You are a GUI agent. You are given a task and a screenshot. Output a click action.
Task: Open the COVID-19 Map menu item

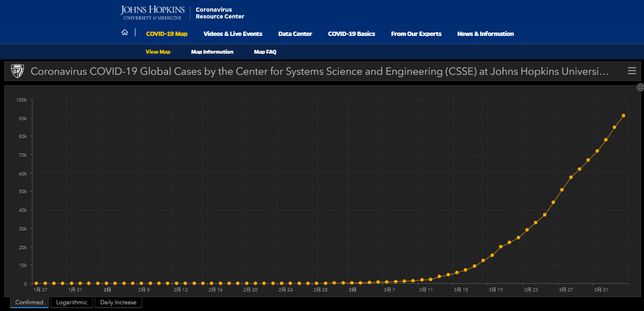tap(167, 34)
